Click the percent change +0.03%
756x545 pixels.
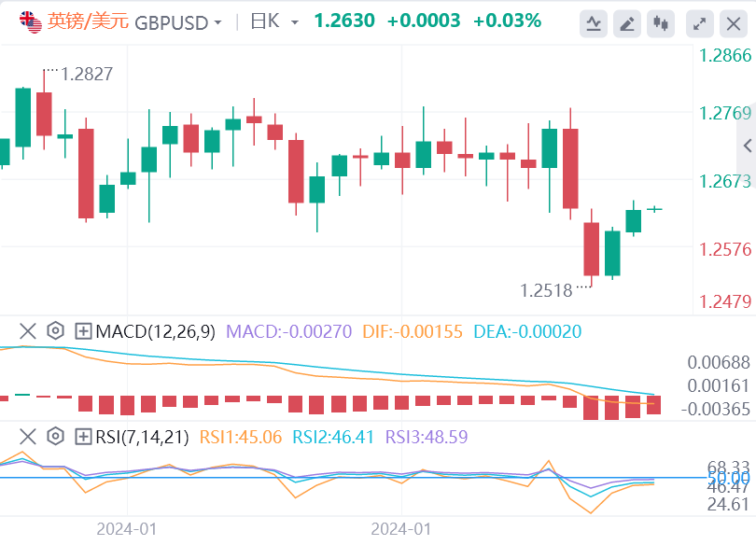point(507,21)
